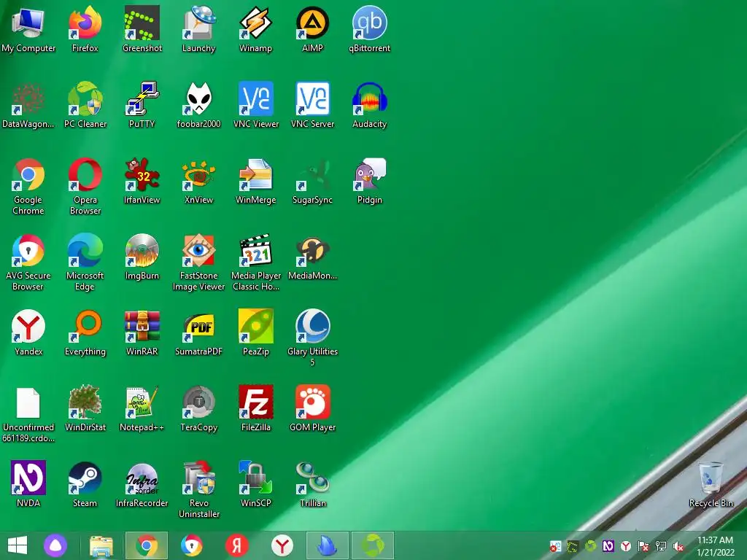
Task: Select the AVG Secure Browser desktop icon
Action: click(x=28, y=262)
